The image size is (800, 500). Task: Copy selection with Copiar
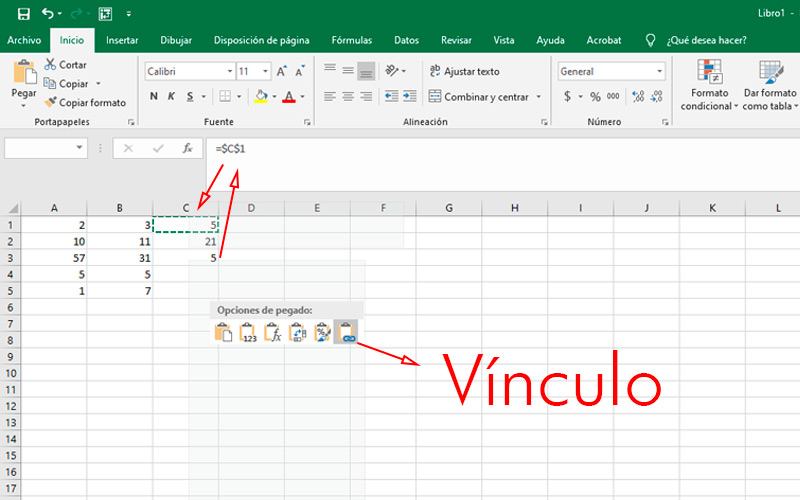(66, 84)
